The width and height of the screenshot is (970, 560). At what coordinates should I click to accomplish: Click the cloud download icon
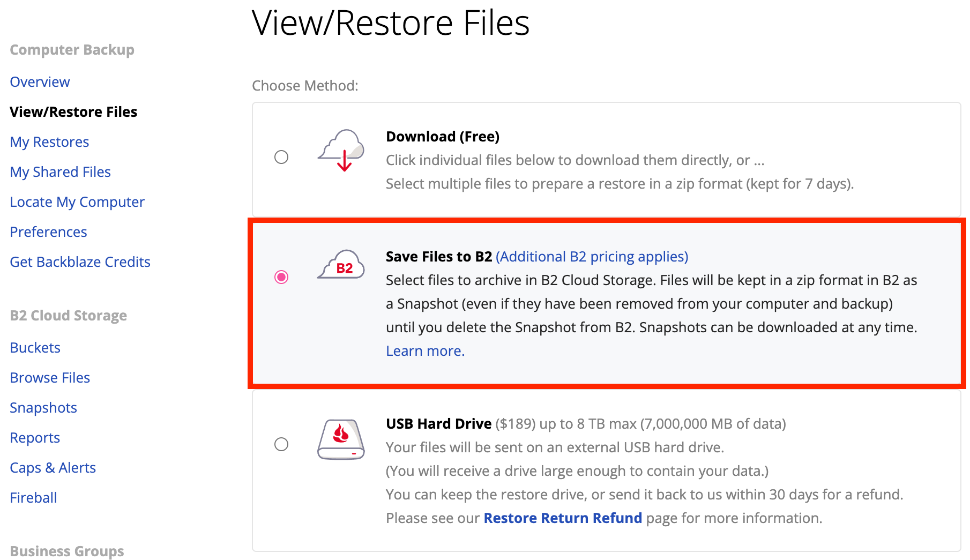(341, 150)
